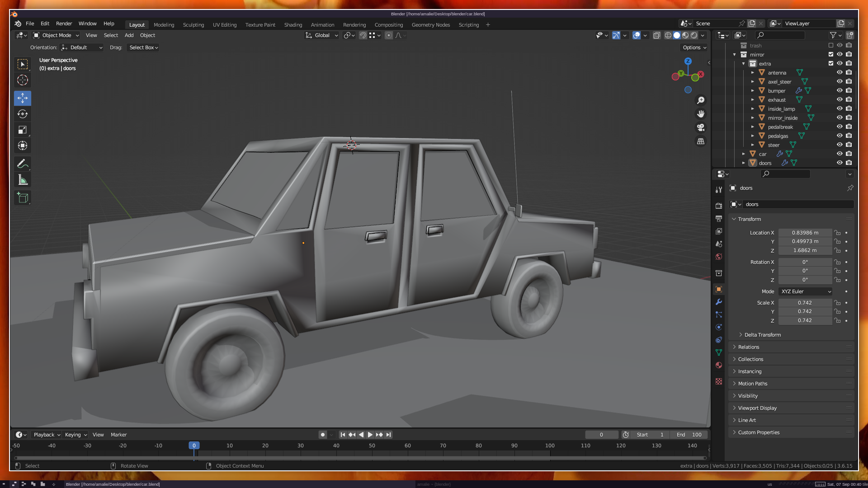Select the Measure tool
Image resolution: width=868 pixels, height=488 pixels.
(23, 180)
